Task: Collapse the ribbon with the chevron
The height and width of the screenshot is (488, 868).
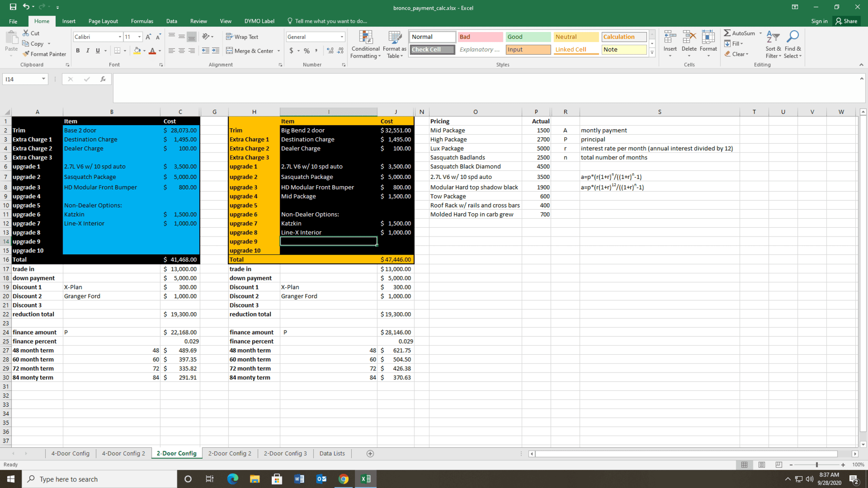Action: [861, 65]
